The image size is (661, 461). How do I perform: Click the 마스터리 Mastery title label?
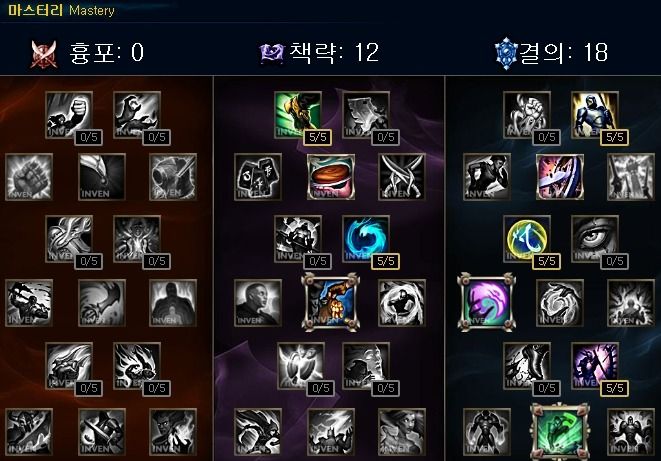(x=61, y=10)
